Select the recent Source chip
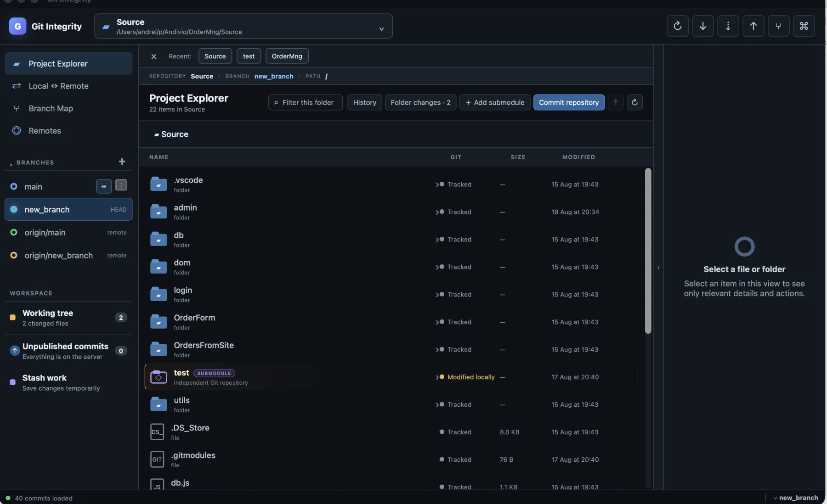Screen dimensions: 827x504 (x=215, y=56)
